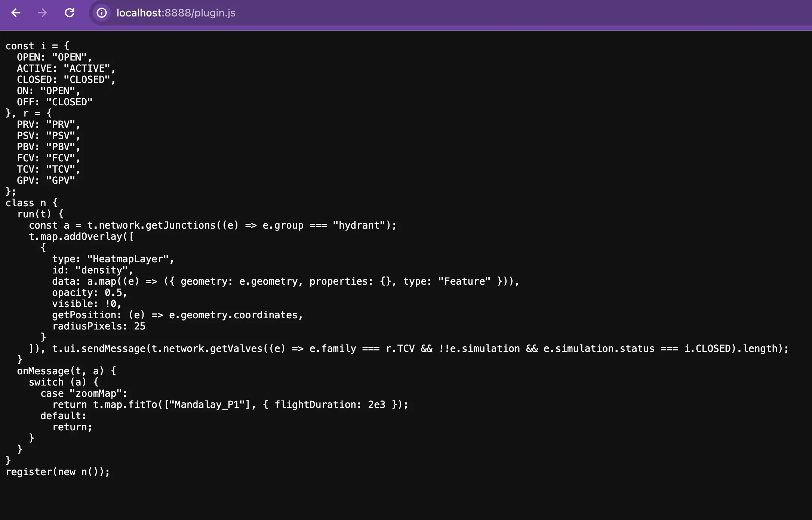This screenshot has width=812, height=520.
Task: Click the line 'case "zoomMap":'
Action: pos(84,393)
